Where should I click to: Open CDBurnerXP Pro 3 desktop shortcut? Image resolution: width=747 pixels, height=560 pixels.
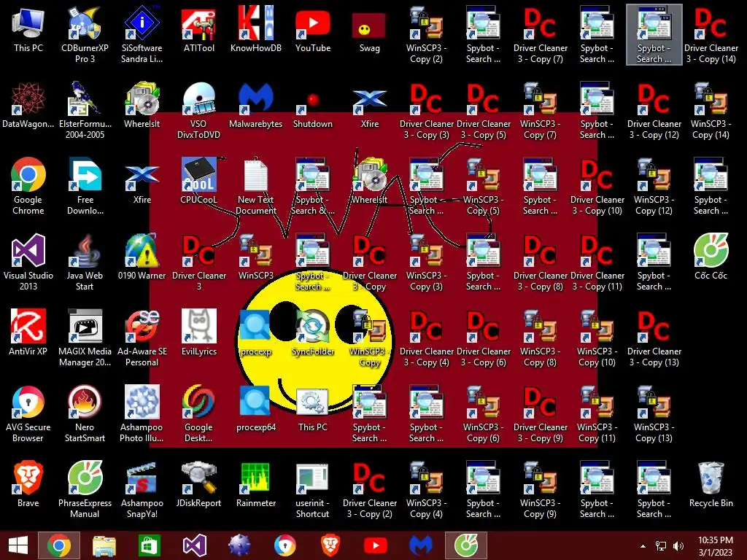point(85,34)
